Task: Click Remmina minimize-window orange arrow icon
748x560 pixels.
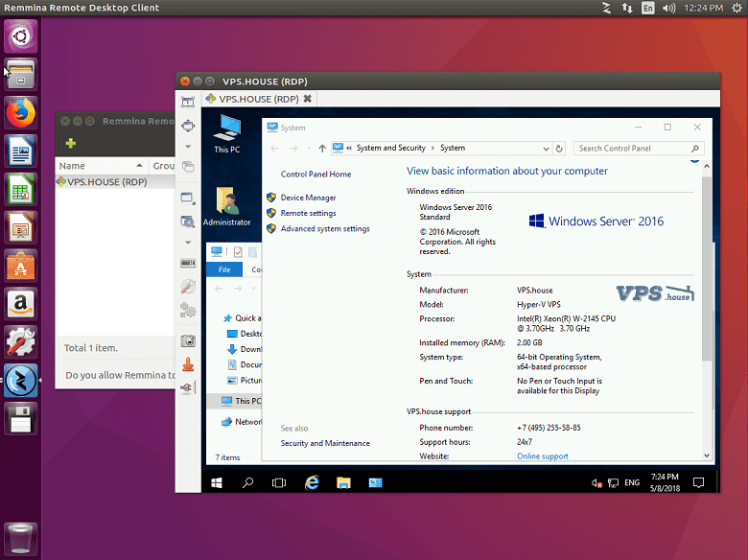Action: (188, 364)
